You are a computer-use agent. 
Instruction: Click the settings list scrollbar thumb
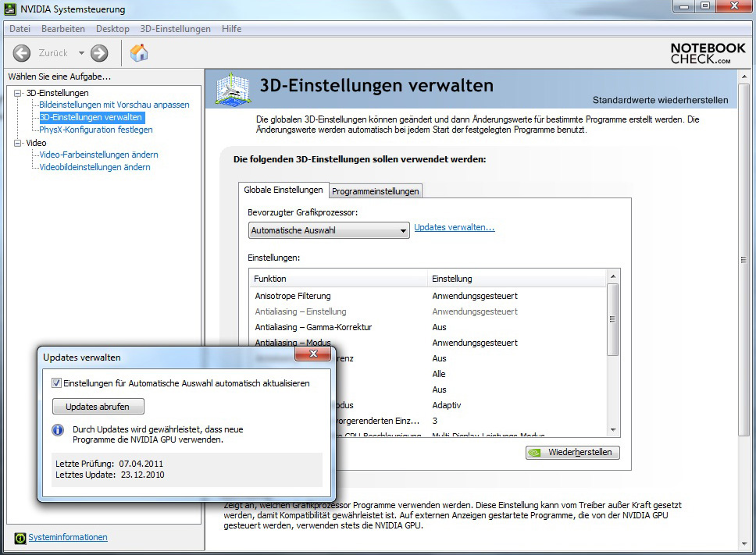(613, 319)
